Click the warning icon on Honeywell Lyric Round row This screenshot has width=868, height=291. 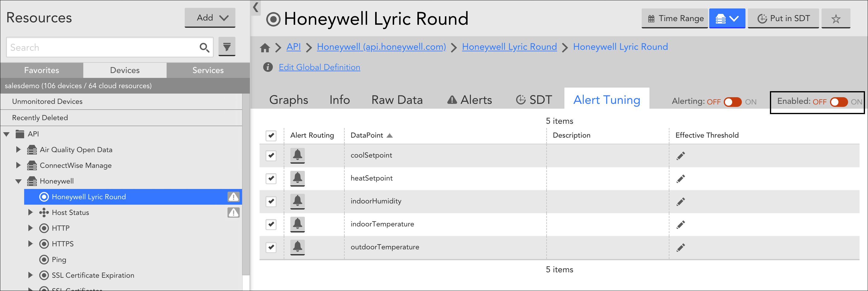coord(234,197)
